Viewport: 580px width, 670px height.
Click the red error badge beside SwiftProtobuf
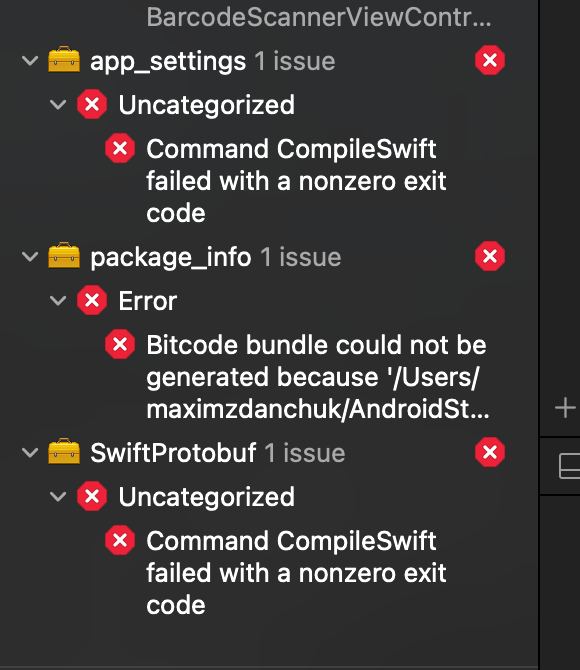coord(489,452)
